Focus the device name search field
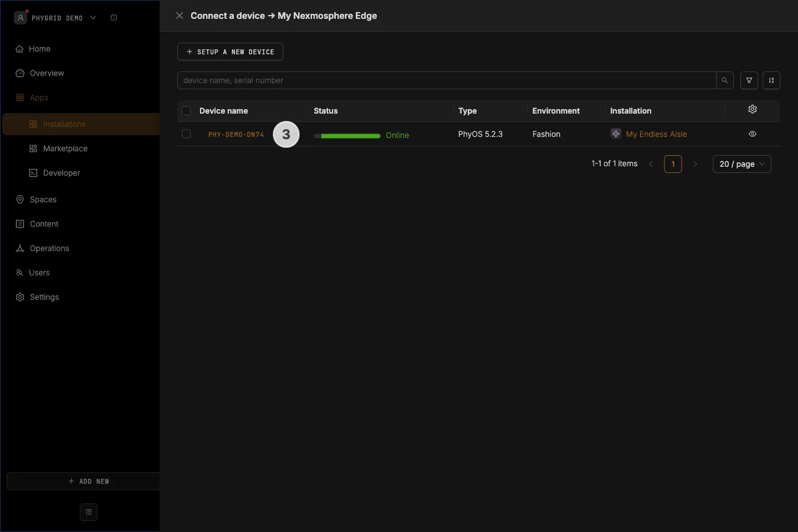The image size is (798, 532). tap(447, 80)
